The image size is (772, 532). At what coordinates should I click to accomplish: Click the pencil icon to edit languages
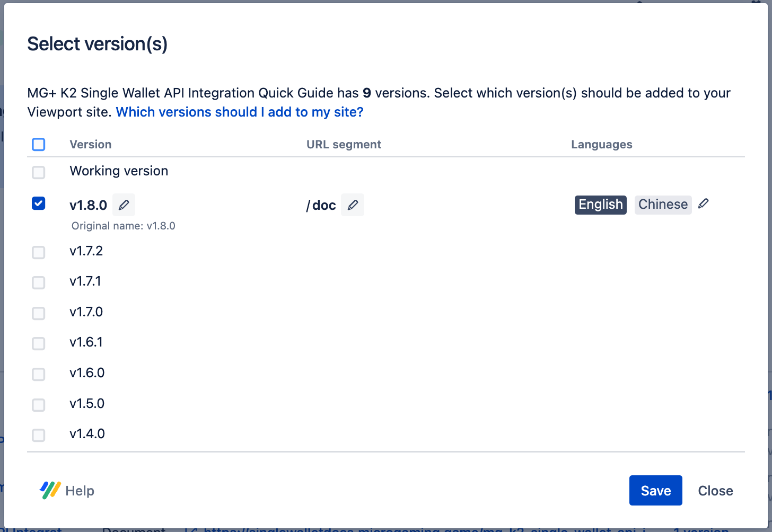coord(704,204)
